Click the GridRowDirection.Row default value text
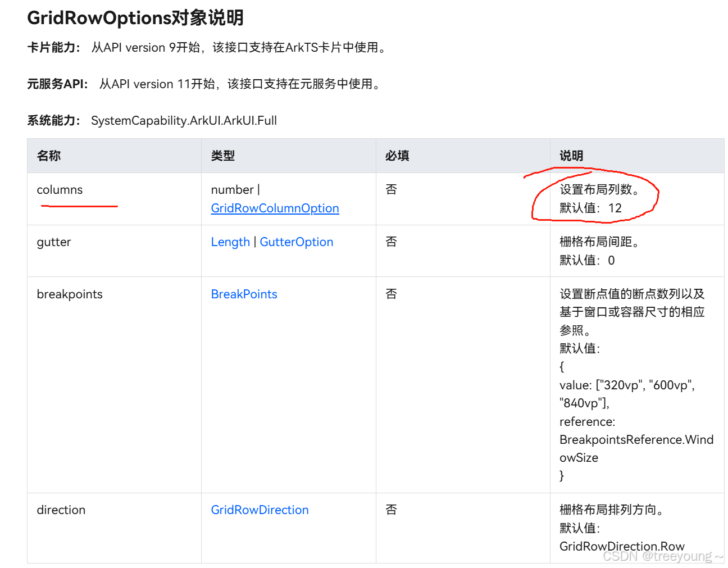This screenshot has height=568, width=728. coord(621,546)
